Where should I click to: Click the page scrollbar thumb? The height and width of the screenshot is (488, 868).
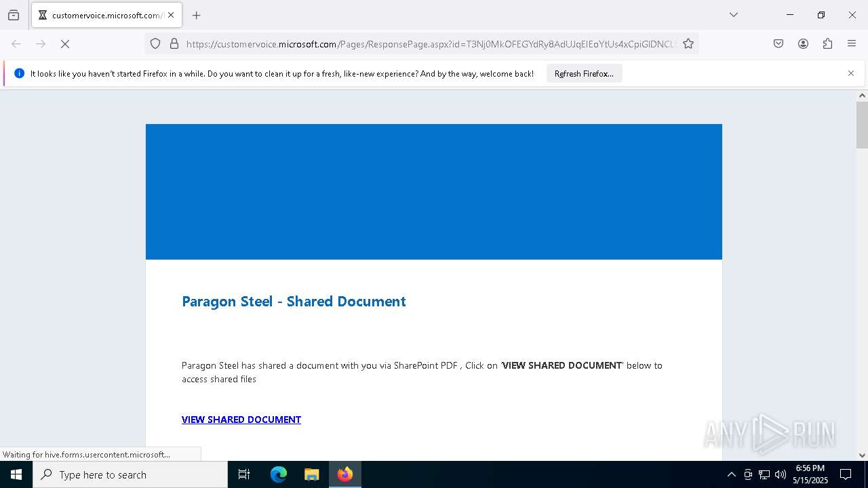[x=862, y=125]
